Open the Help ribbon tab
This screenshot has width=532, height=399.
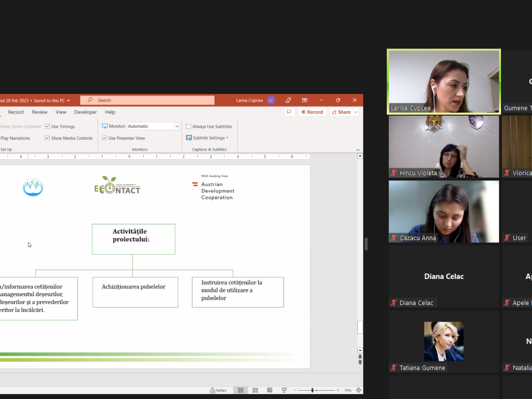point(110,112)
